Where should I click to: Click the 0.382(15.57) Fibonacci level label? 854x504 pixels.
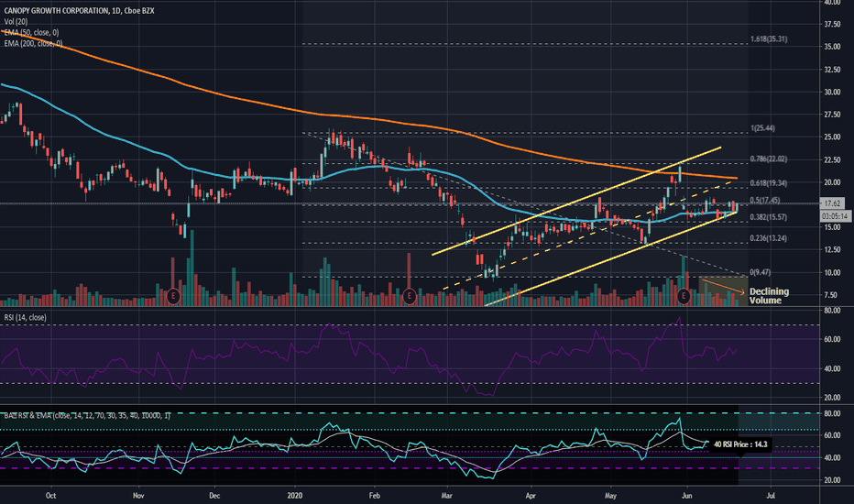[x=769, y=217]
